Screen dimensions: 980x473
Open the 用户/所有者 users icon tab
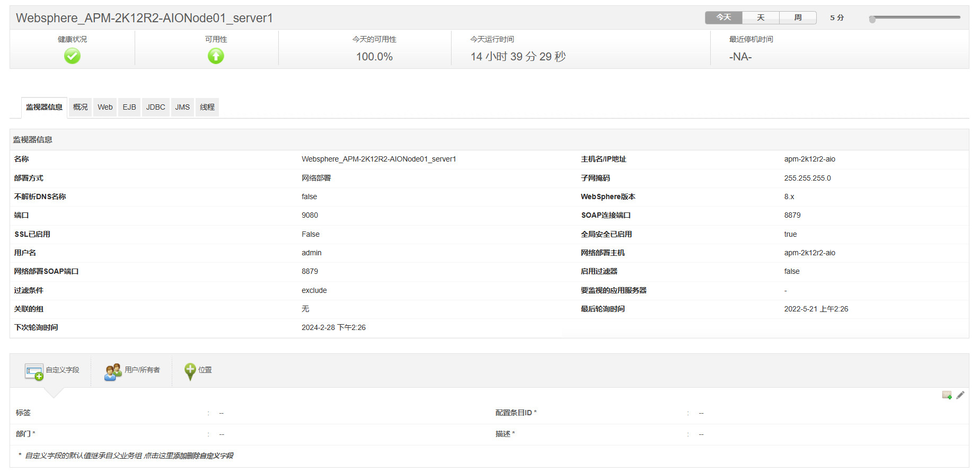[x=132, y=371]
